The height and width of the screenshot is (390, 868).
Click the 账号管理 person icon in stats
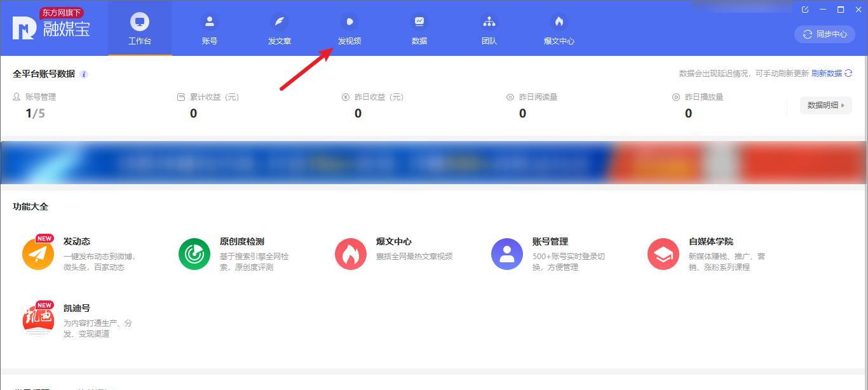click(17, 97)
